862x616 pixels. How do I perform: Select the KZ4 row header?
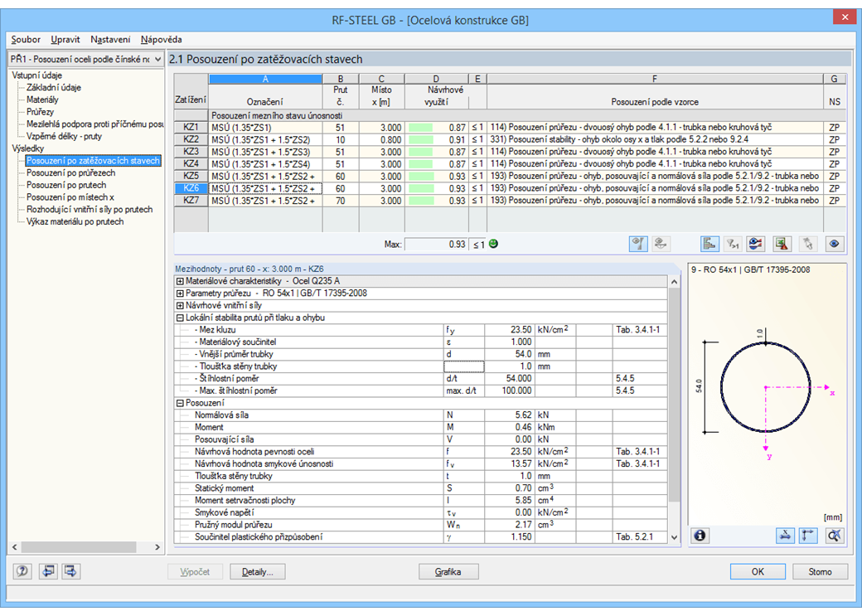click(191, 164)
